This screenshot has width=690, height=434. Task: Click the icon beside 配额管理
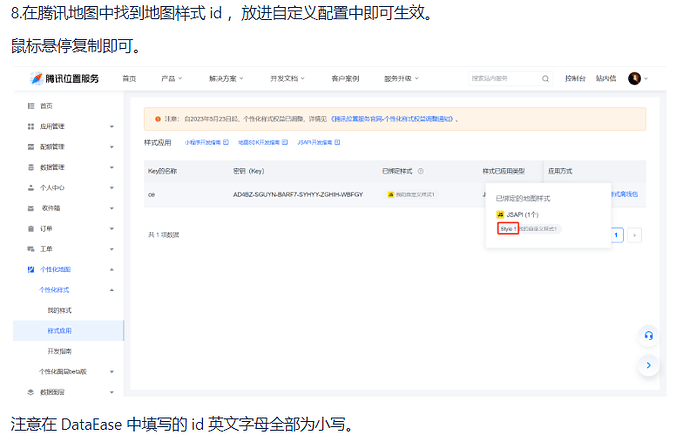click(x=31, y=147)
